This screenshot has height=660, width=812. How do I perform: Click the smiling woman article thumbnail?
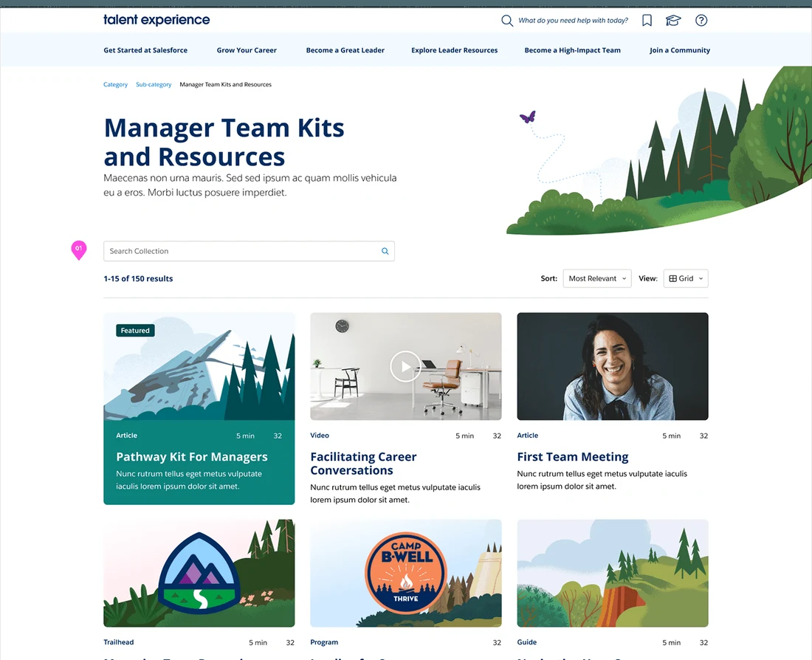tap(613, 366)
